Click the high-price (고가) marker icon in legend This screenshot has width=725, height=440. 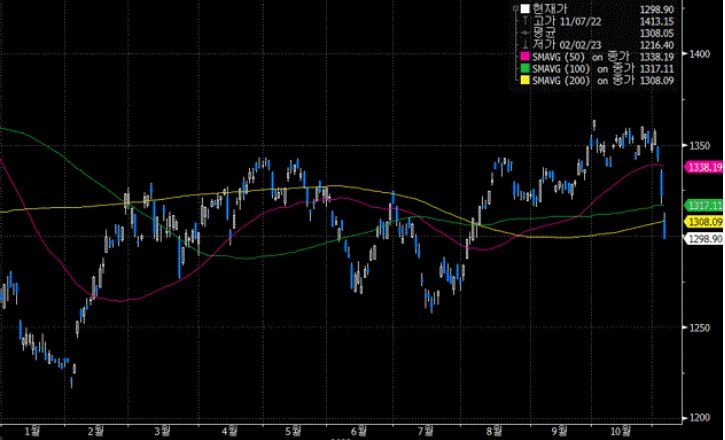click(525, 20)
